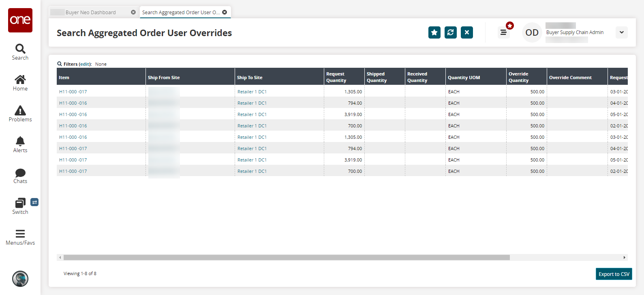This screenshot has height=295, width=644.
Task: Click the 500.00 override quantity in last row
Action: (x=537, y=171)
